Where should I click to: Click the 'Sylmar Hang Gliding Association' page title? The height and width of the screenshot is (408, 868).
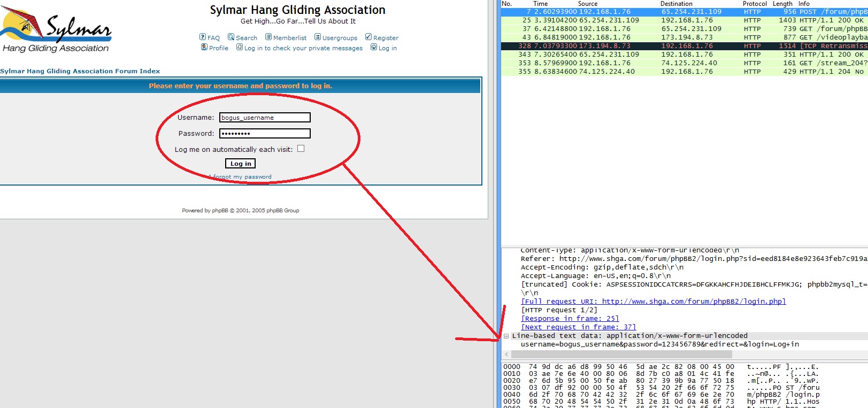(x=297, y=10)
